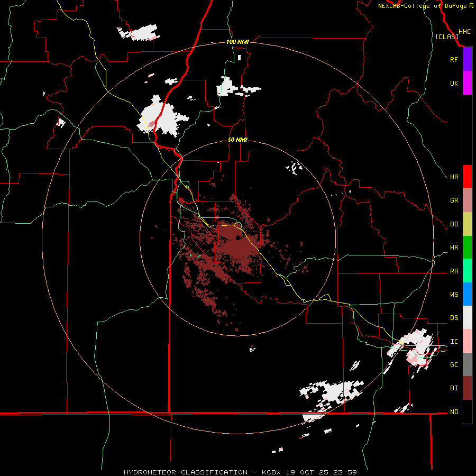
Task: Click the "DS" legend label
Action: pos(454,318)
